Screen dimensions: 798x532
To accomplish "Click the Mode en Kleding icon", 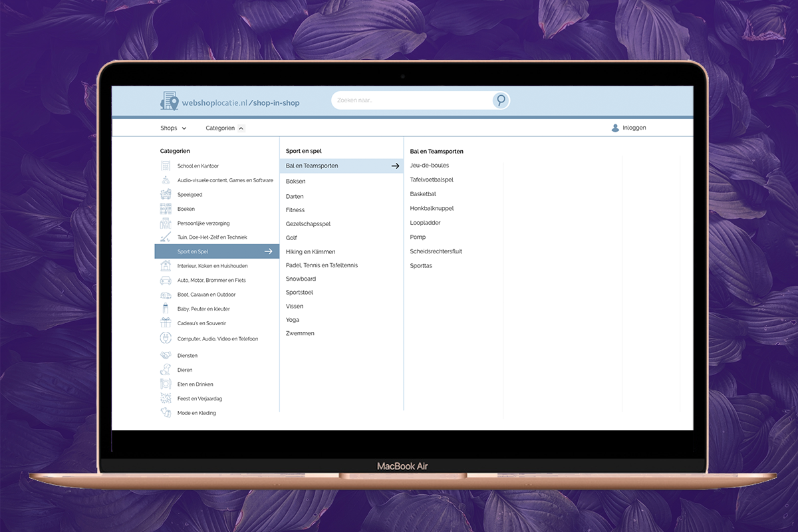I will 166,412.
